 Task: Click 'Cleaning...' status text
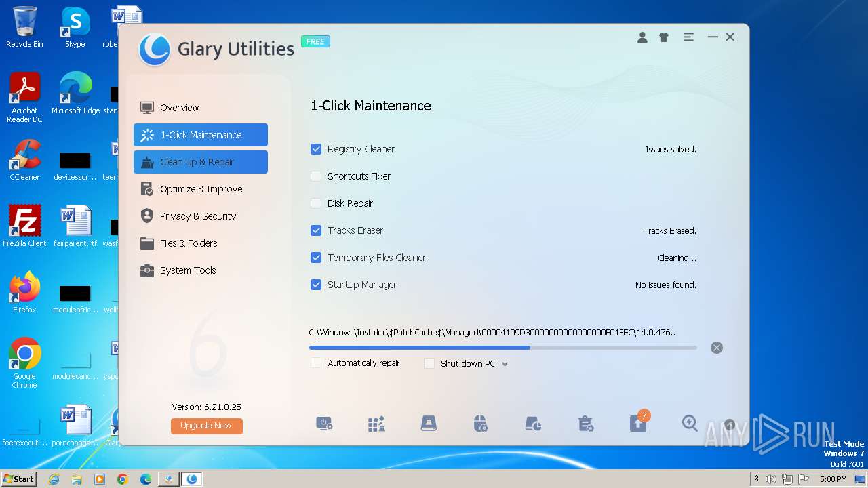pos(677,258)
